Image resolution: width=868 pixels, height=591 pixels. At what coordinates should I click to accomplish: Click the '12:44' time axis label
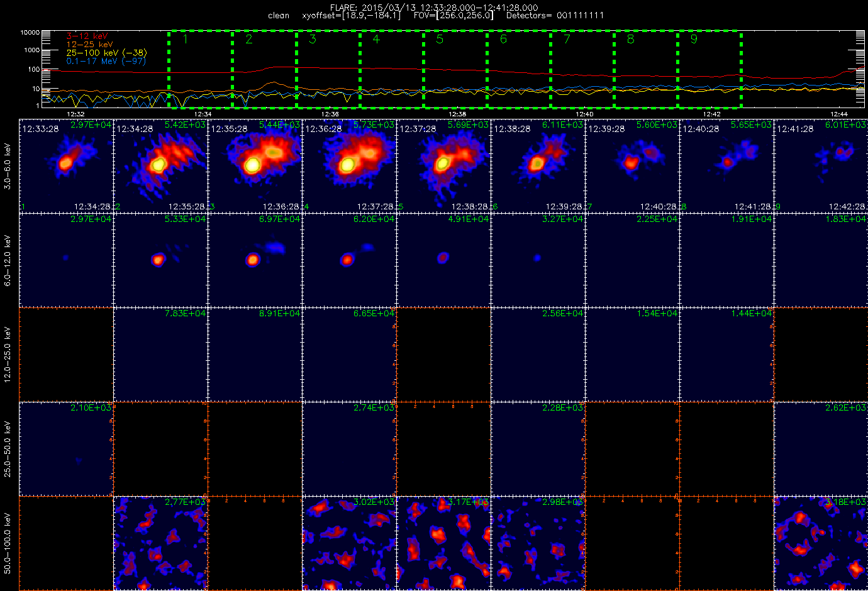(838, 114)
